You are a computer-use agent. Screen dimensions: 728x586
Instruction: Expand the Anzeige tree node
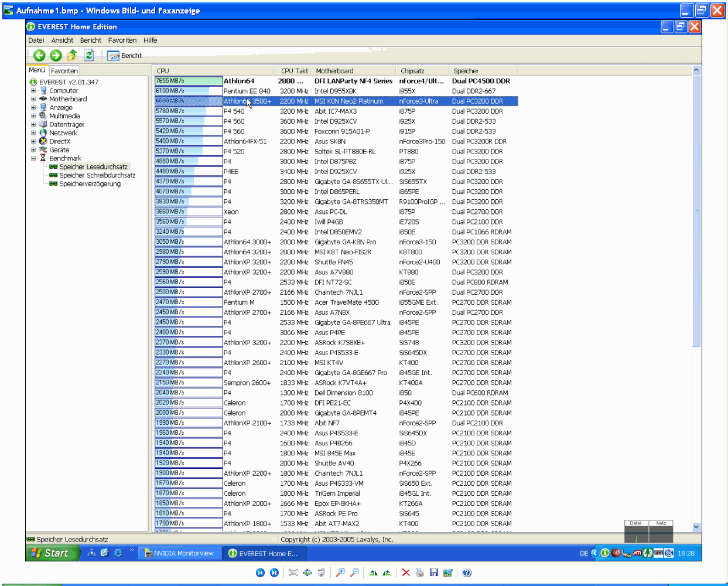(x=33, y=108)
